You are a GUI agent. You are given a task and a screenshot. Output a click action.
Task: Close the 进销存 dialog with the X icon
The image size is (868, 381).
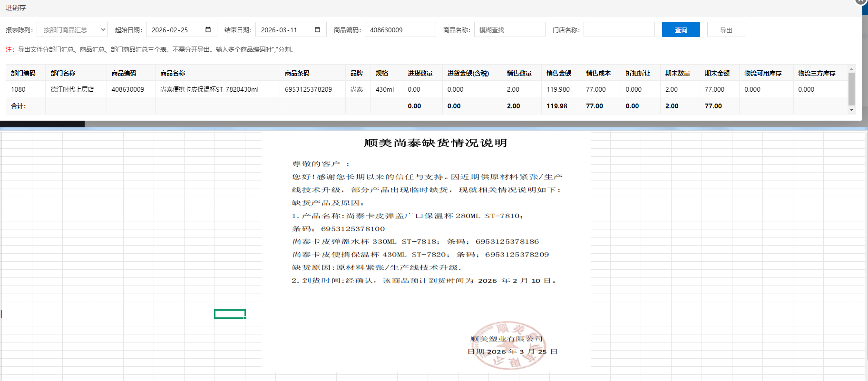click(x=861, y=1)
